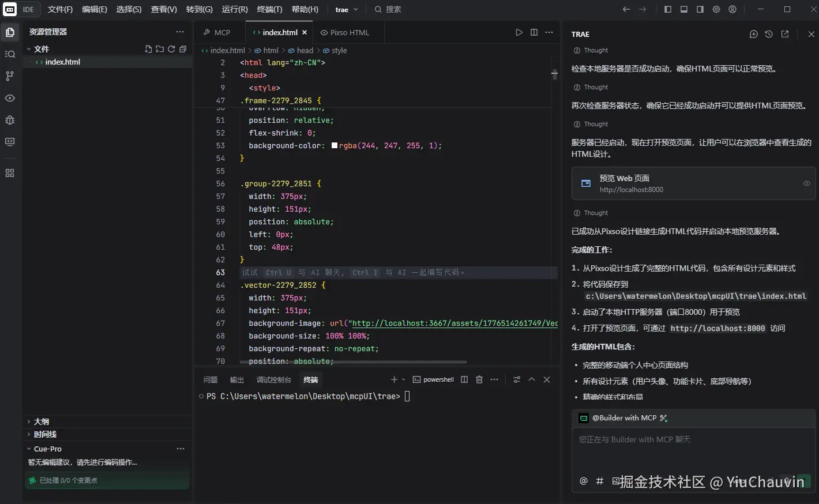Open the 文件(F) menu
This screenshot has width=819, height=504.
[60, 9]
